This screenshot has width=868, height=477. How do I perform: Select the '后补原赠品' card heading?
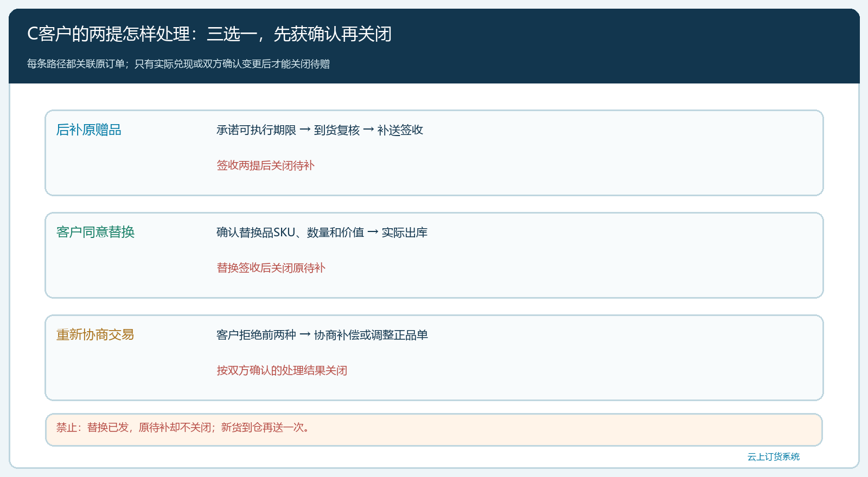click(x=89, y=130)
